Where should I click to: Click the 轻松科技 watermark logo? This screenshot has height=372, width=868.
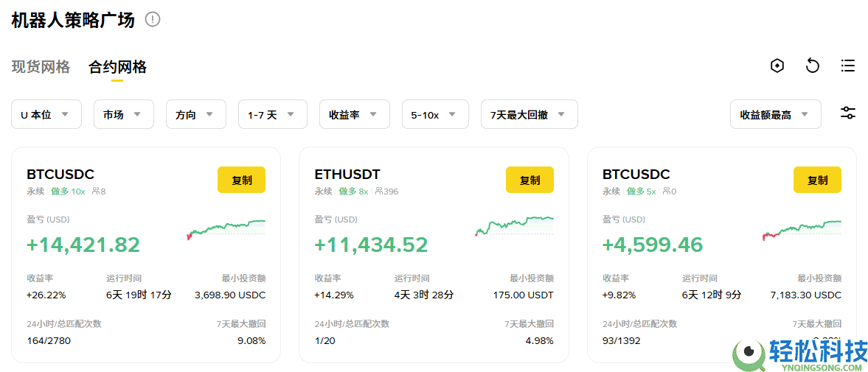tap(800, 355)
